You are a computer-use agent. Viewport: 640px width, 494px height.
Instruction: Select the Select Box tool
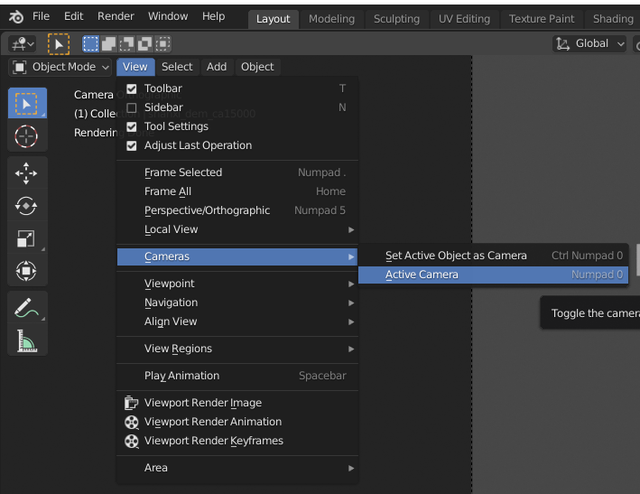26,103
